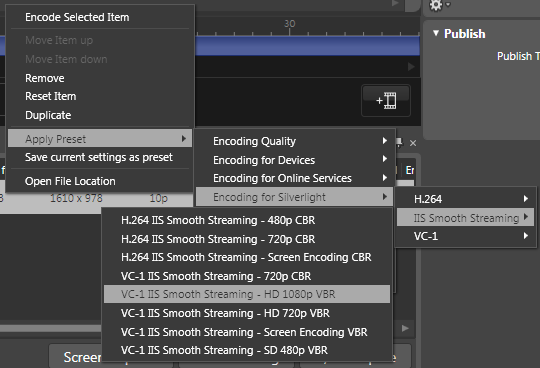This screenshot has height=368, width=540.
Task: Open the gear settings icon dropdown
Action: coord(439,5)
